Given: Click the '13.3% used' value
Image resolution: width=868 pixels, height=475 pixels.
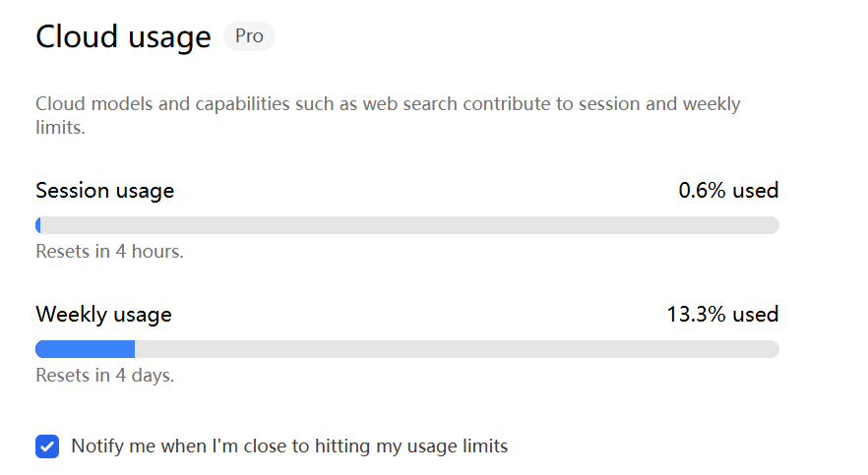Looking at the screenshot, I should (x=722, y=314).
